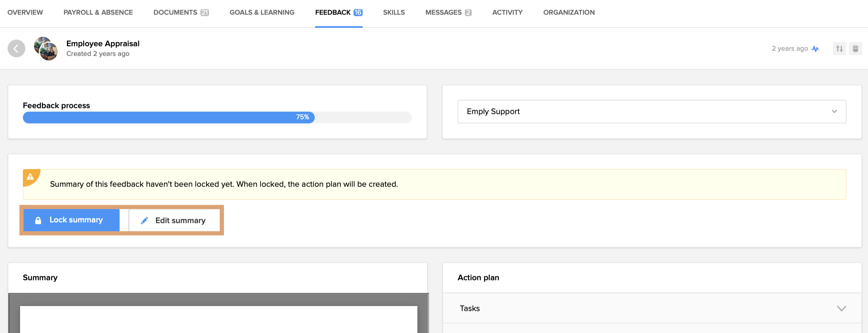Switch to the Skills tab
Image resolution: width=868 pixels, height=333 pixels.
(x=393, y=12)
